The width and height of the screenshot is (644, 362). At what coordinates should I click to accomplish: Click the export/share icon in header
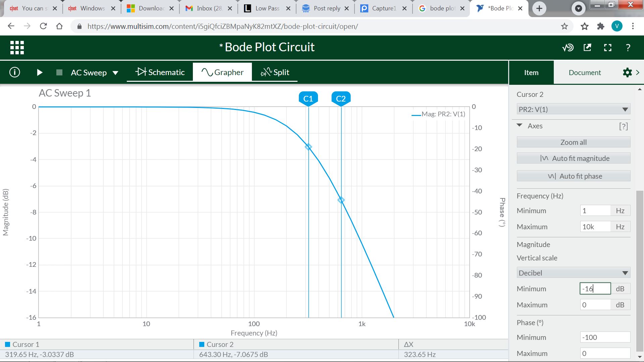[x=587, y=48]
